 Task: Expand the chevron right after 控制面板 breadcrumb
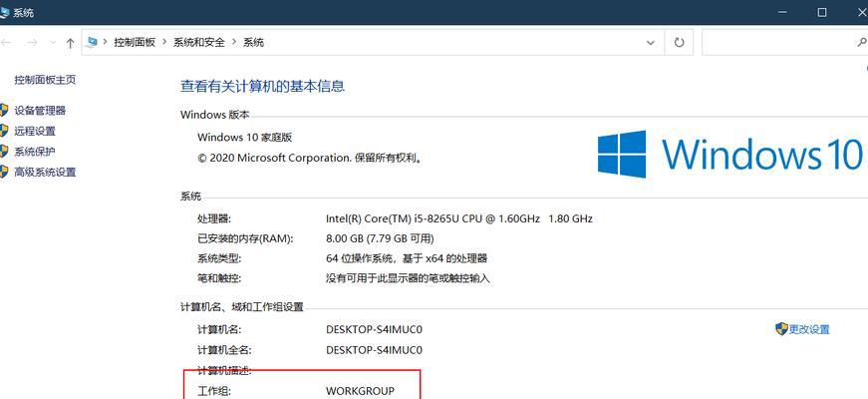click(x=164, y=43)
